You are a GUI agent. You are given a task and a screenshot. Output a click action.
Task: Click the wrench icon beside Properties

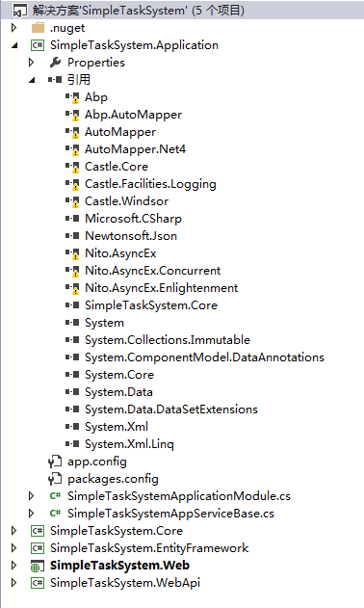tap(56, 63)
